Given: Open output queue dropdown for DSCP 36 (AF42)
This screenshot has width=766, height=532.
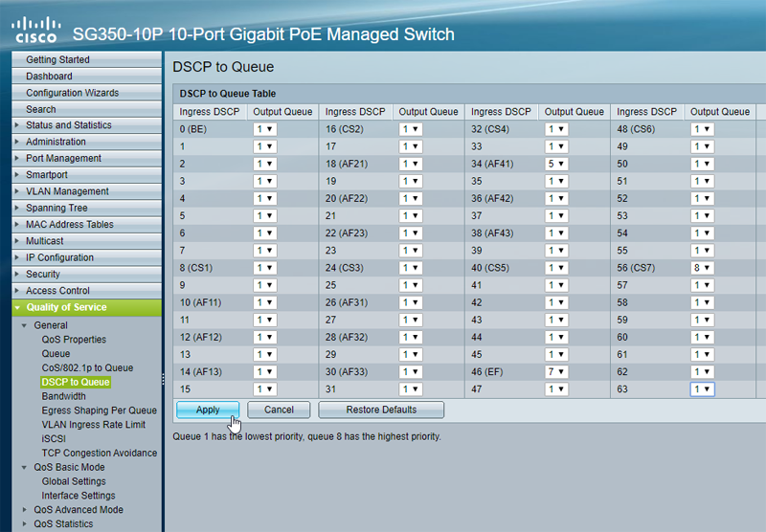Looking at the screenshot, I should [x=556, y=199].
